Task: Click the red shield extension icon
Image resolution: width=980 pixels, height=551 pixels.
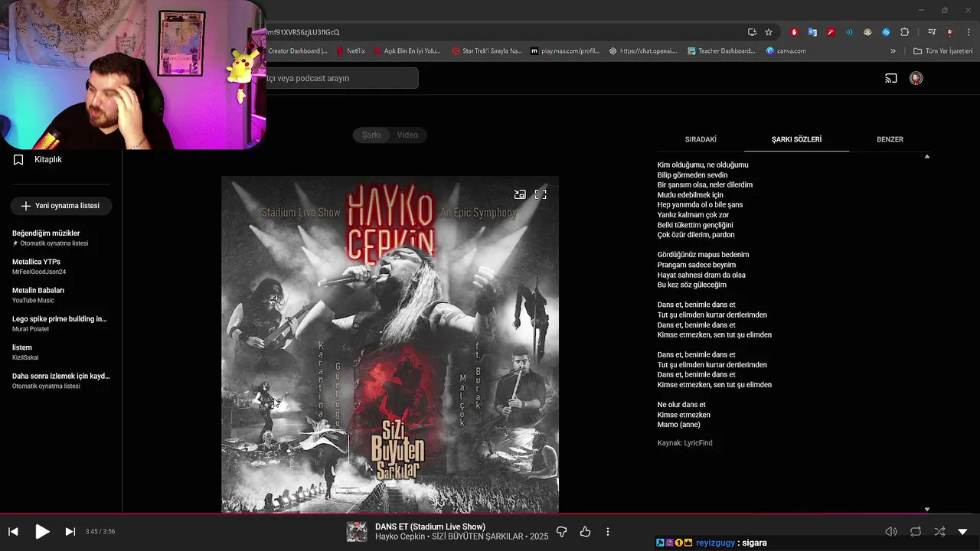Action: tap(794, 32)
